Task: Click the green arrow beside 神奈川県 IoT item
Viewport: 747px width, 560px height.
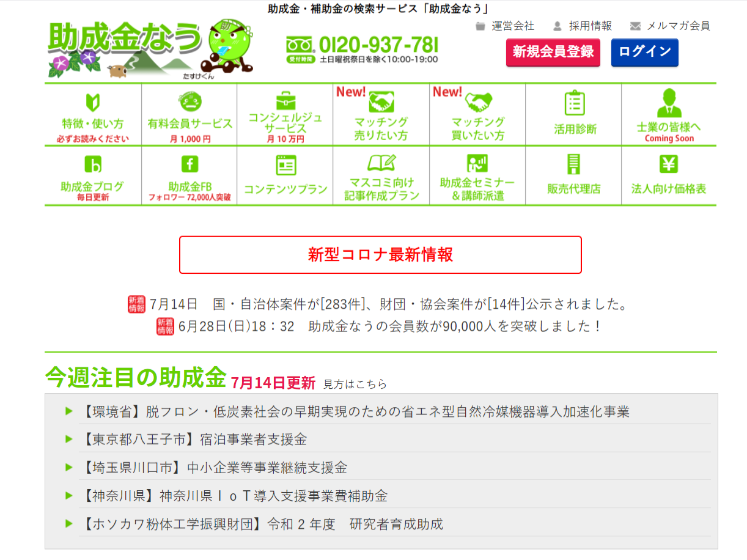Action: (x=69, y=495)
